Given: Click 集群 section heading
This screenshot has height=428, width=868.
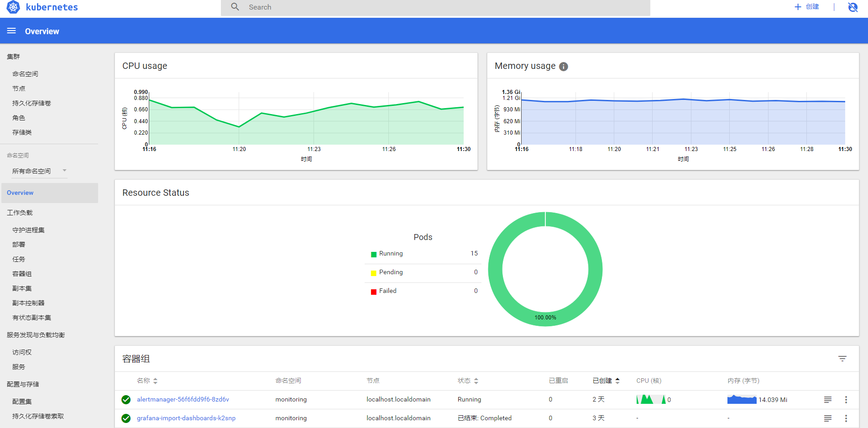Looking at the screenshot, I should click(13, 57).
